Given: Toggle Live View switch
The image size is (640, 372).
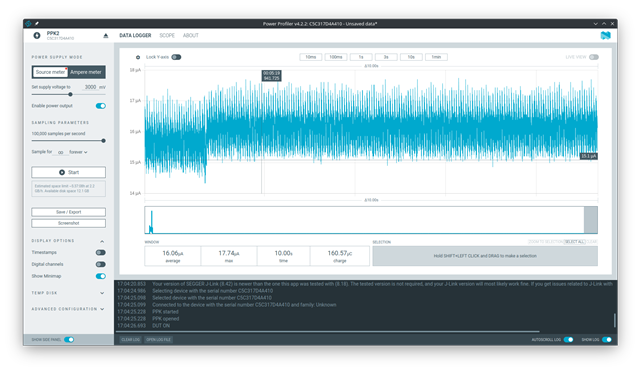Looking at the screenshot, I should [594, 57].
